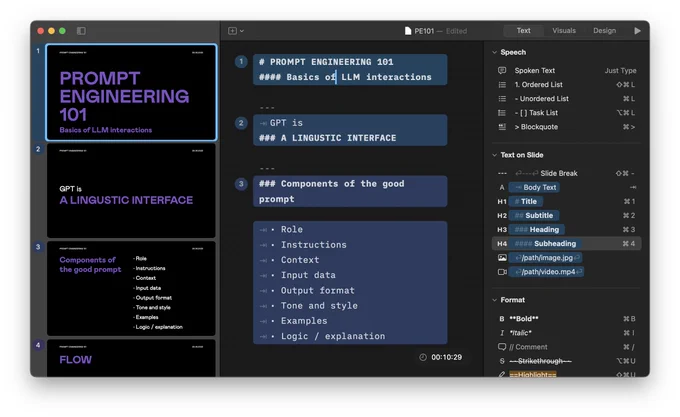Click the Spoken Text speech bubble icon
Image resolution: width=680 pixels, height=417 pixels.
tap(502, 70)
